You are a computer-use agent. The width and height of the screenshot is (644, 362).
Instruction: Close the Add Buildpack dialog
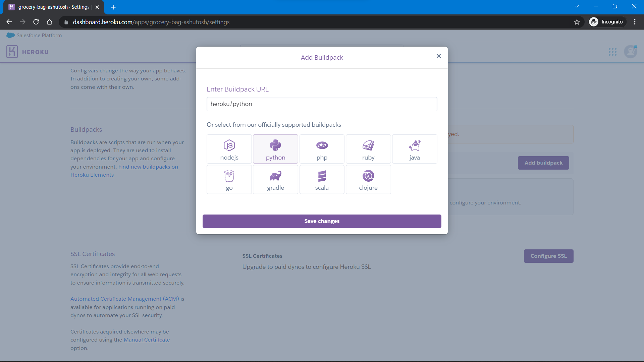[x=438, y=56]
